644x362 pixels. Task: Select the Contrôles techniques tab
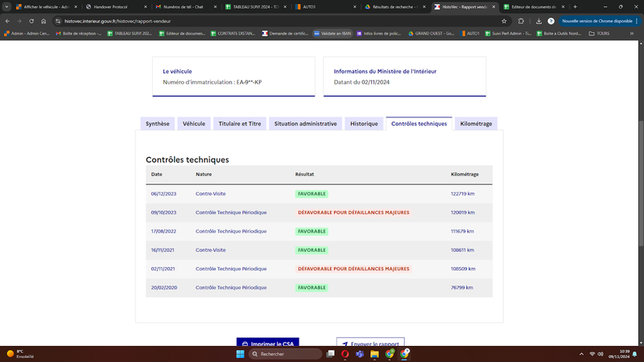click(419, 124)
